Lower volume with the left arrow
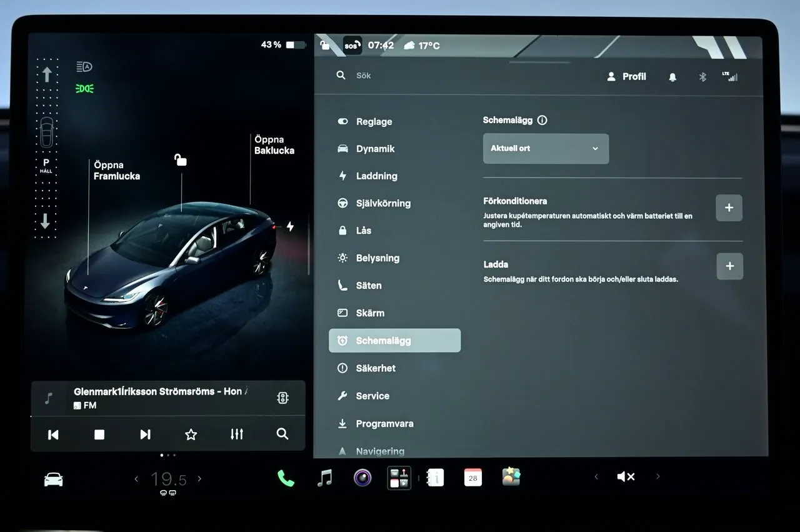The width and height of the screenshot is (800, 532). [596, 477]
